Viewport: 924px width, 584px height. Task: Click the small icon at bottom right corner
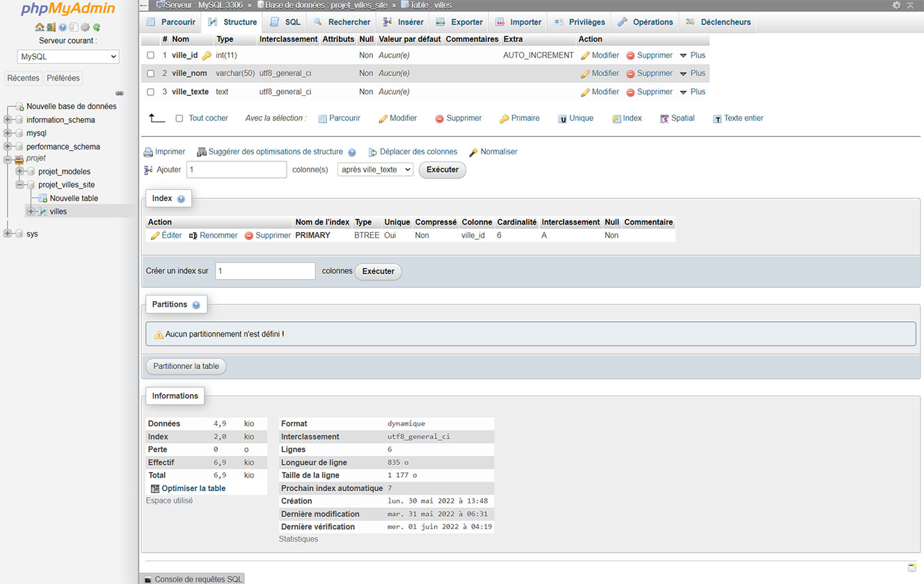[x=912, y=567]
